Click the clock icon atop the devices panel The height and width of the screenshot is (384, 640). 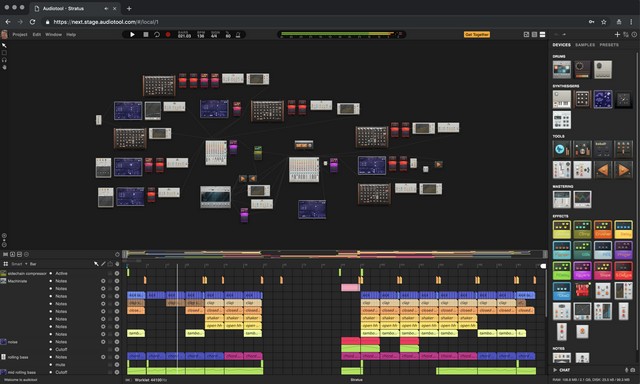[x=634, y=35]
